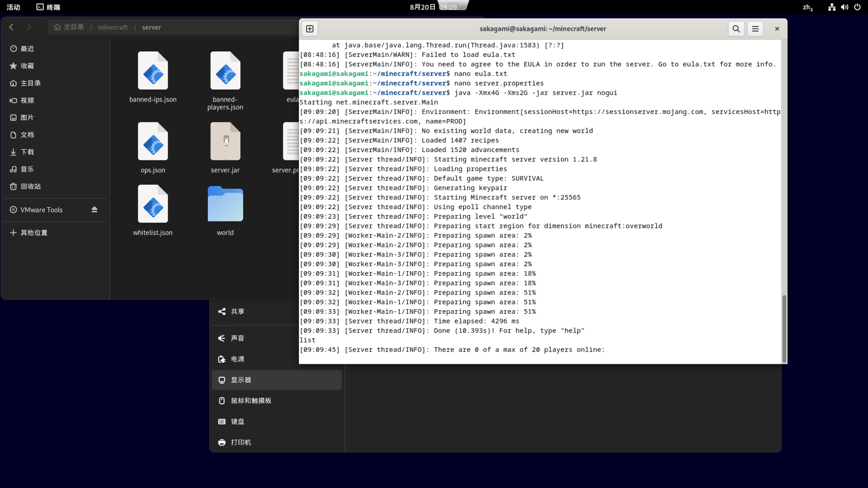Screen dimensions: 868x488
Task: Select the server.jar archive file
Action: coord(225,142)
